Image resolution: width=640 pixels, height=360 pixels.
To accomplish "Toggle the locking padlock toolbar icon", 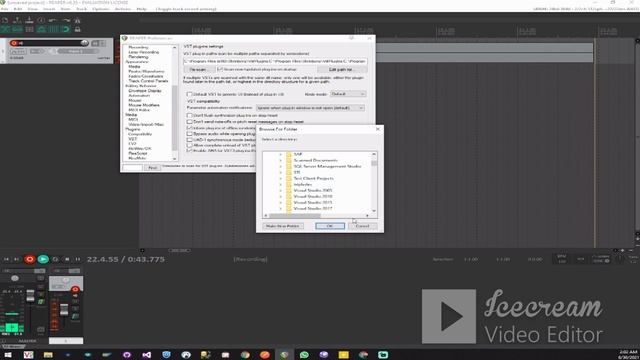I will (77, 29).
